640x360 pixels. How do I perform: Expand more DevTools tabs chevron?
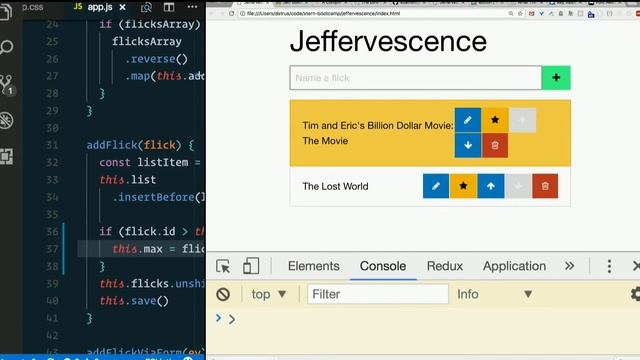pyautogui.click(x=569, y=266)
